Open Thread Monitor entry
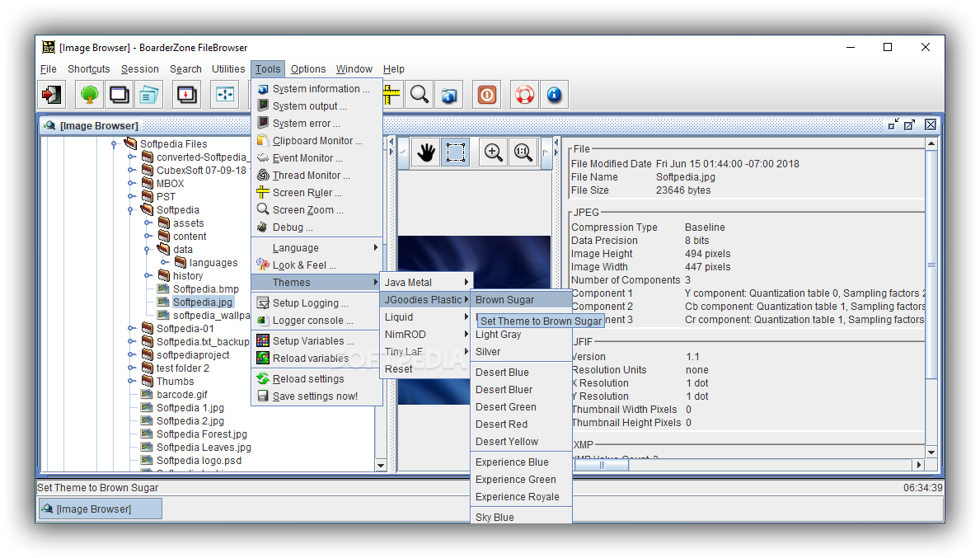 tap(317, 176)
